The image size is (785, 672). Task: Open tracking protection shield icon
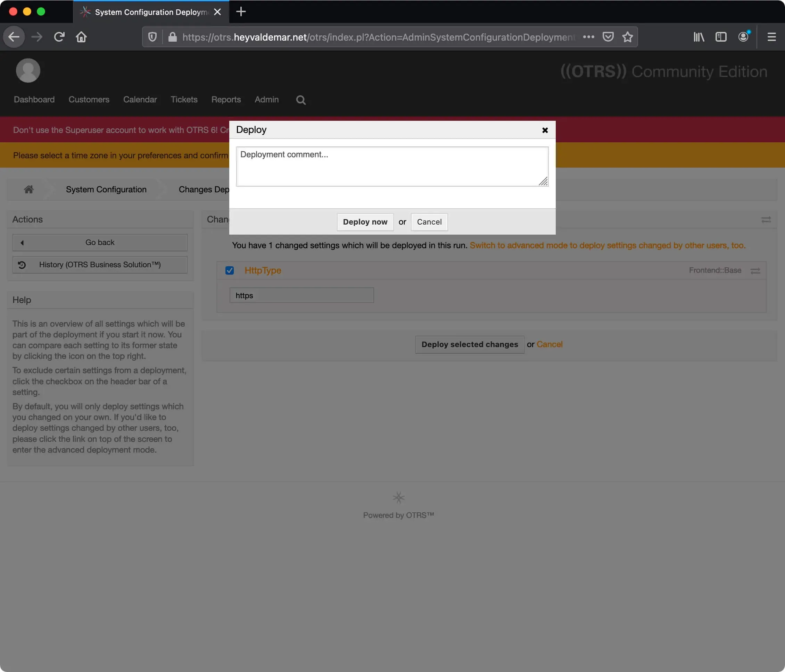(152, 37)
